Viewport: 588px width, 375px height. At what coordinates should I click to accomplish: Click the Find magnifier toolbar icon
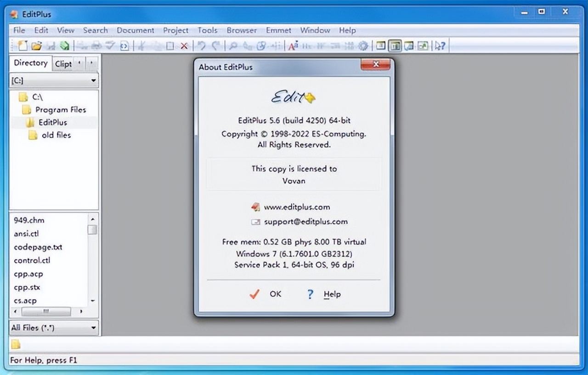click(x=233, y=45)
